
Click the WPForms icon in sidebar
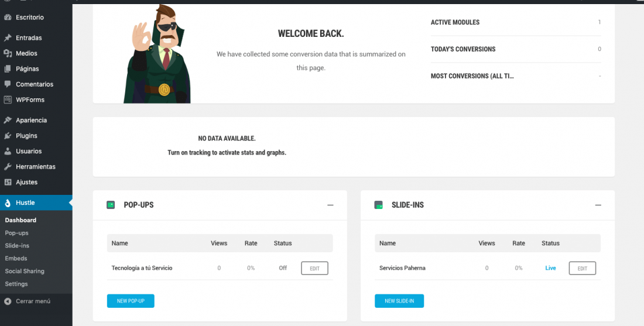(x=8, y=99)
